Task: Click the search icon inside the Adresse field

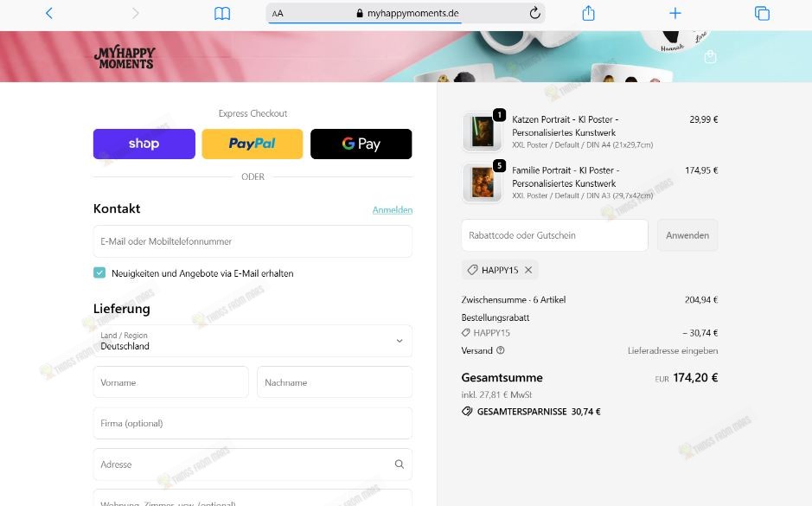Action: (x=400, y=464)
